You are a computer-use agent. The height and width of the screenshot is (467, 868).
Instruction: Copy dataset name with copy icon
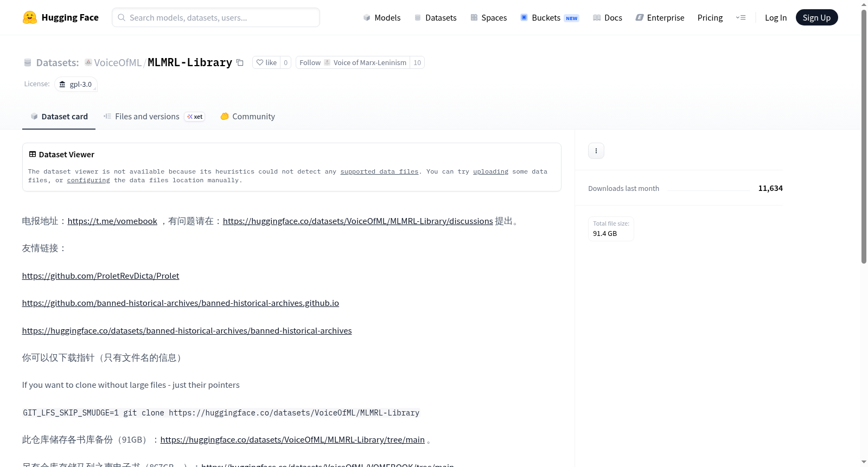point(240,62)
